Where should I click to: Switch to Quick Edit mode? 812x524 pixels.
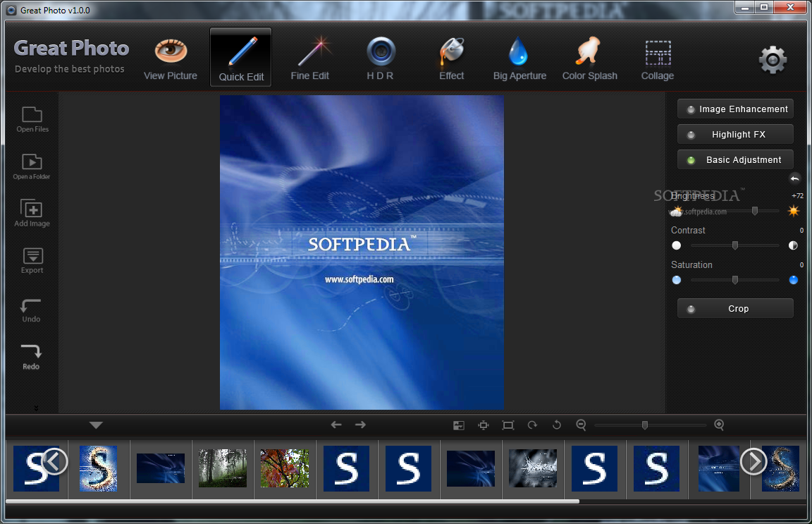pyautogui.click(x=241, y=57)
